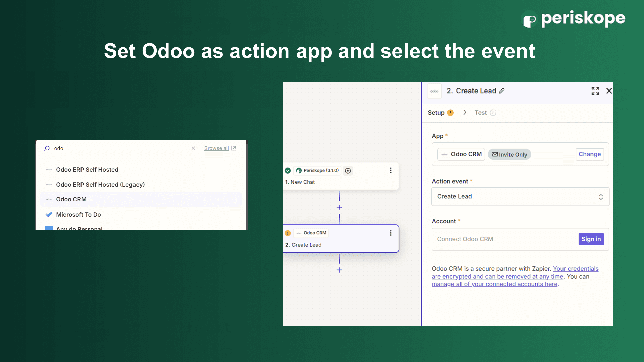Open manage connected accounts link
Screen dimensions: 644x362
pyautogui.click(x=494, y=284)
